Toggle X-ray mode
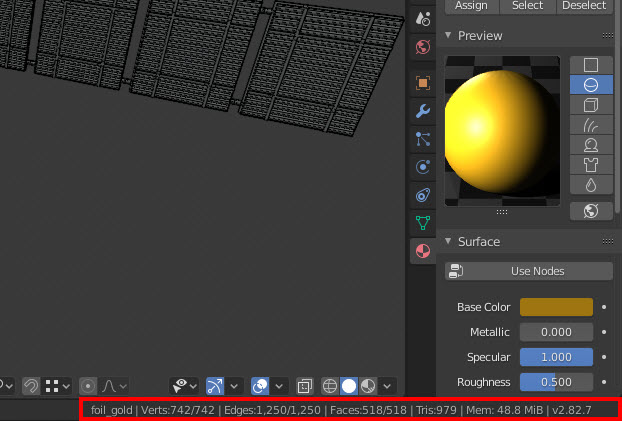Screen dimensions: 622x421 point(305,386)
